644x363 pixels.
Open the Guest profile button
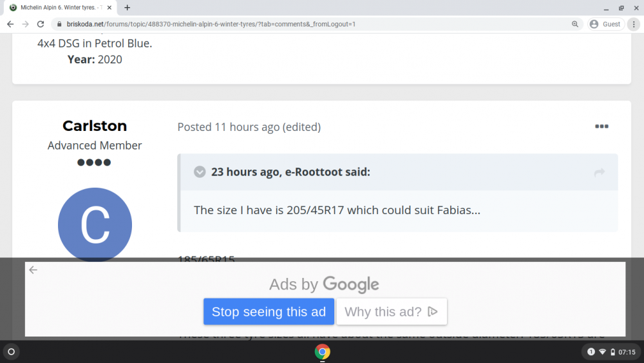(x=606, y=25)
